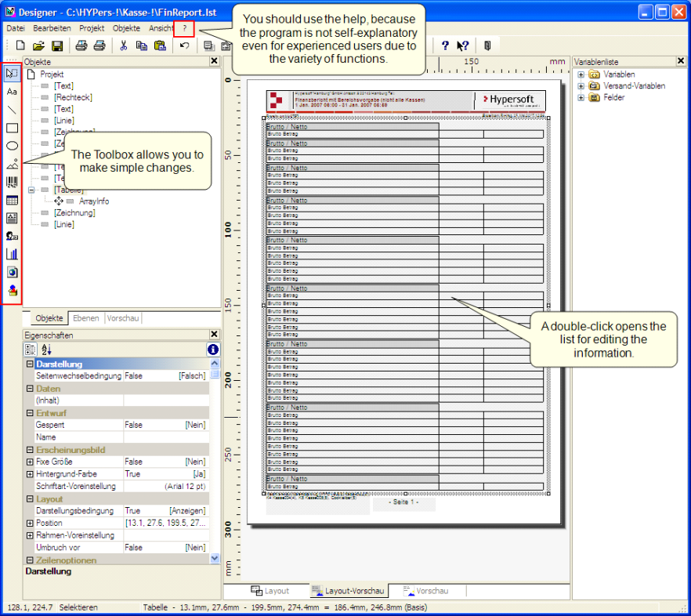This screenshot has height=616, width=691.
Task: Expand the Fixe Größe property
Action: [30, 462]
